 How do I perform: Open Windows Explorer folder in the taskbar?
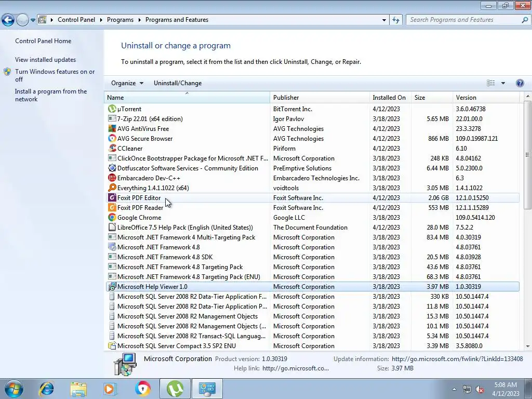78,389
